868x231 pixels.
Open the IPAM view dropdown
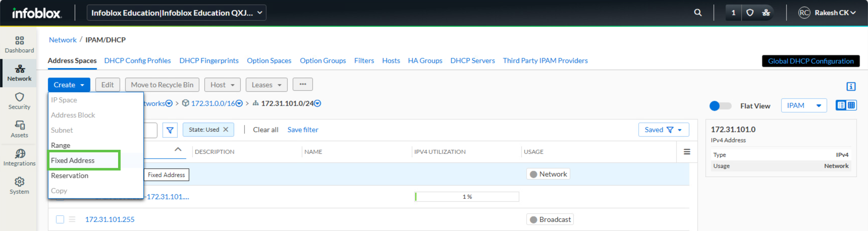[804, 106]
